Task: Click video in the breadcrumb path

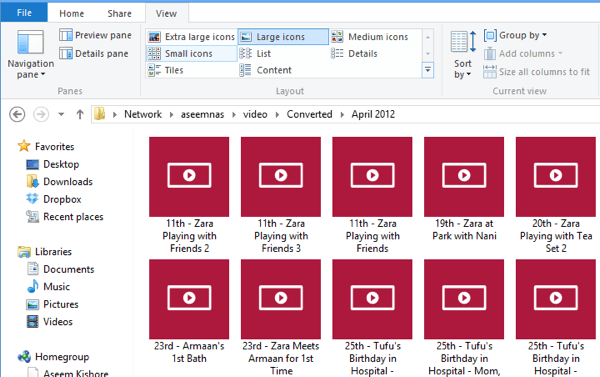Action: 255,114
